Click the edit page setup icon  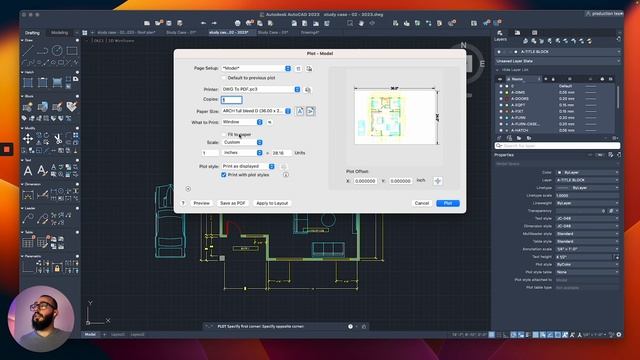coord(298,69)
